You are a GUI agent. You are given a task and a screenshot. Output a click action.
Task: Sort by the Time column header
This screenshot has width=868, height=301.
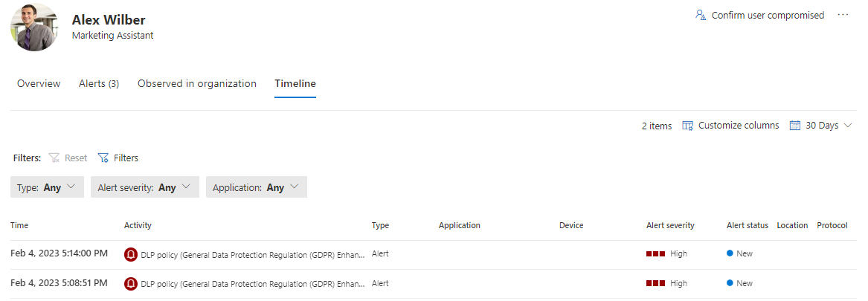(x=19, y=225)
